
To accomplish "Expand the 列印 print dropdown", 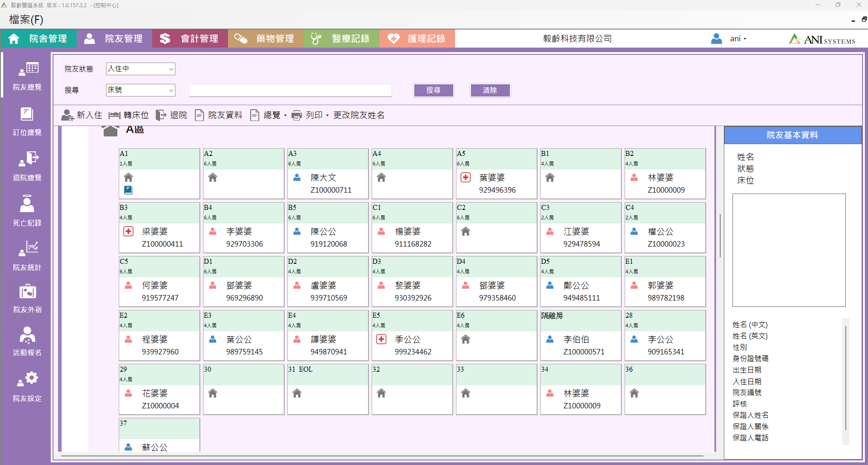I will (x=310, y=115).
